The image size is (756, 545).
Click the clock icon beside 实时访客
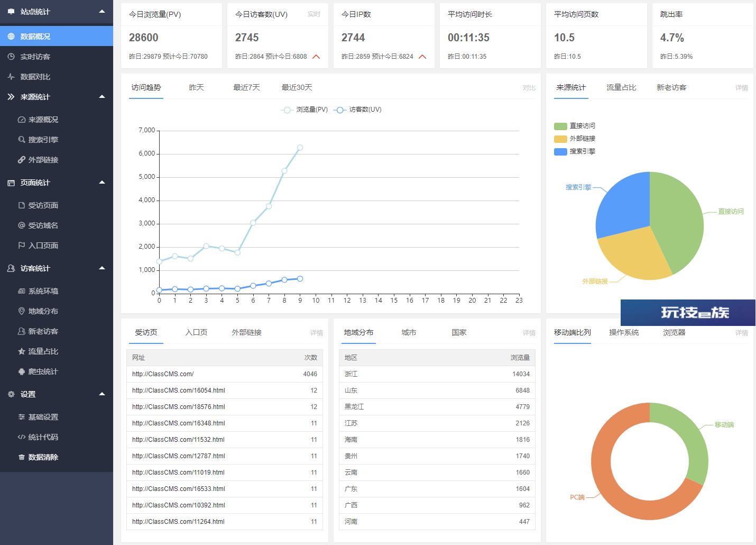[x=11, y=57]
